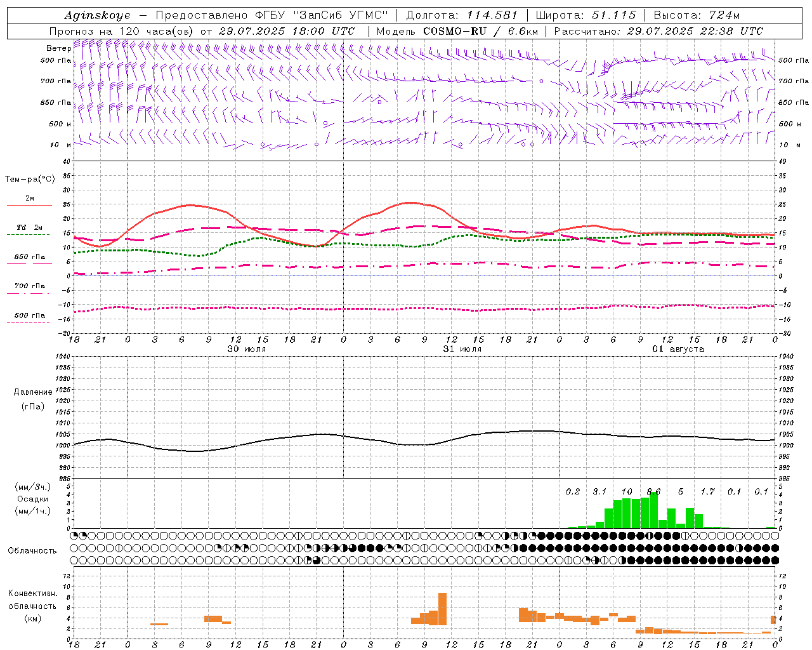
Task: Click the red 2м temperature legend line
Action: click(x=29, y=205)
